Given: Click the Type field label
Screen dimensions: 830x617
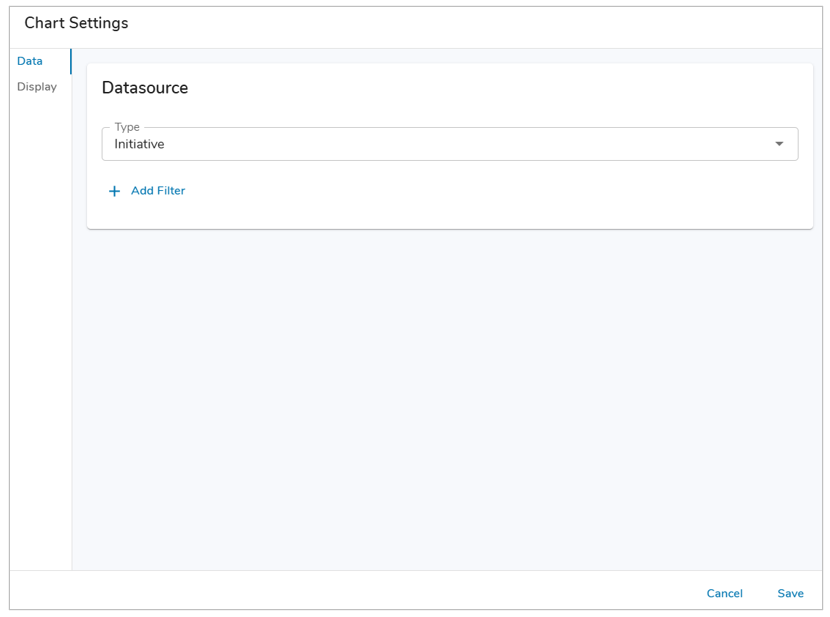Looking at the screenshot, I should 127,127.
